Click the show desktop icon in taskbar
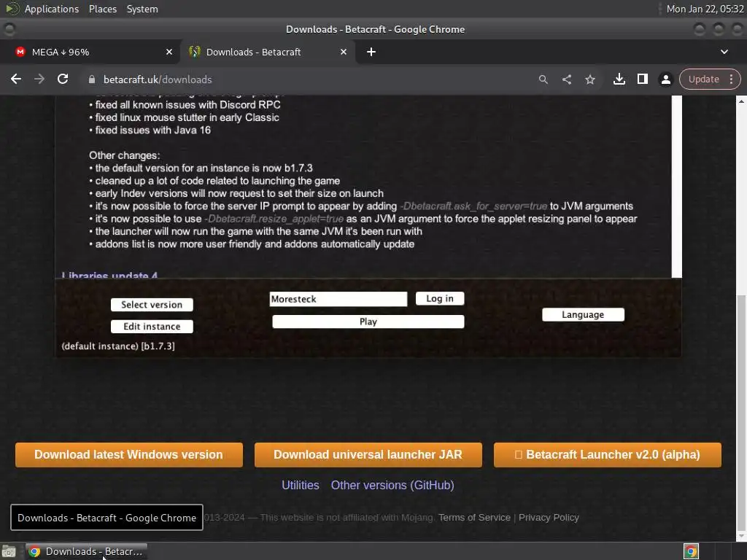The height and width of the screenshot is (560, 747). click(x=9, y=551)
